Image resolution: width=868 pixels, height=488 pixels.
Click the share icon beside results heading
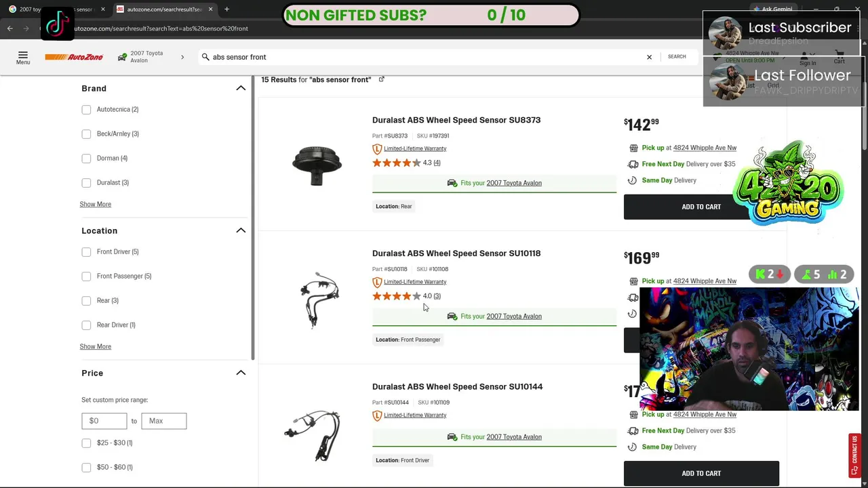tap(381, 79)
